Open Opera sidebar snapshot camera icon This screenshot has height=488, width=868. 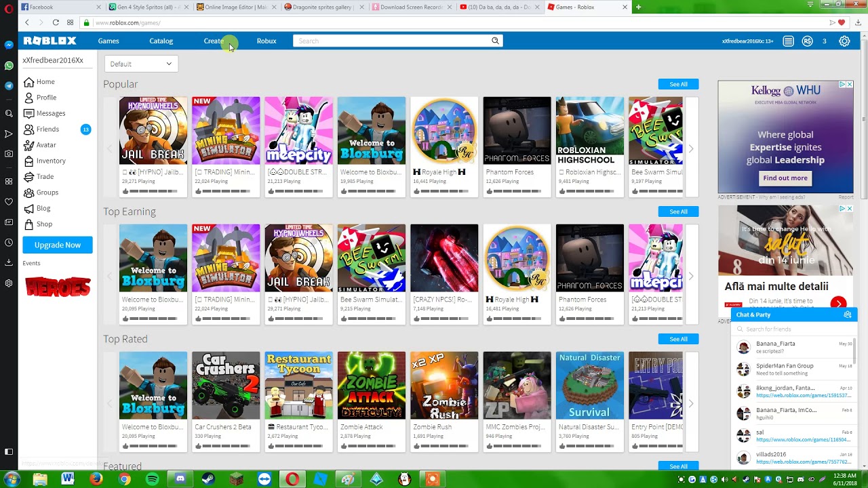(x=9, y=154)
